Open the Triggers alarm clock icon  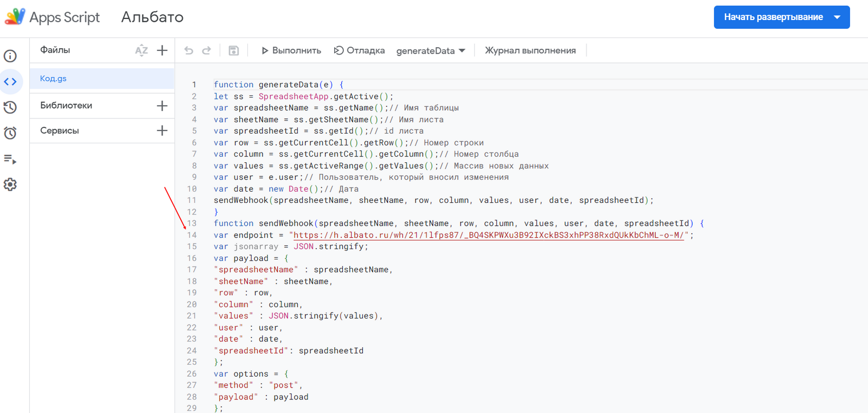(x=10, y=133)
